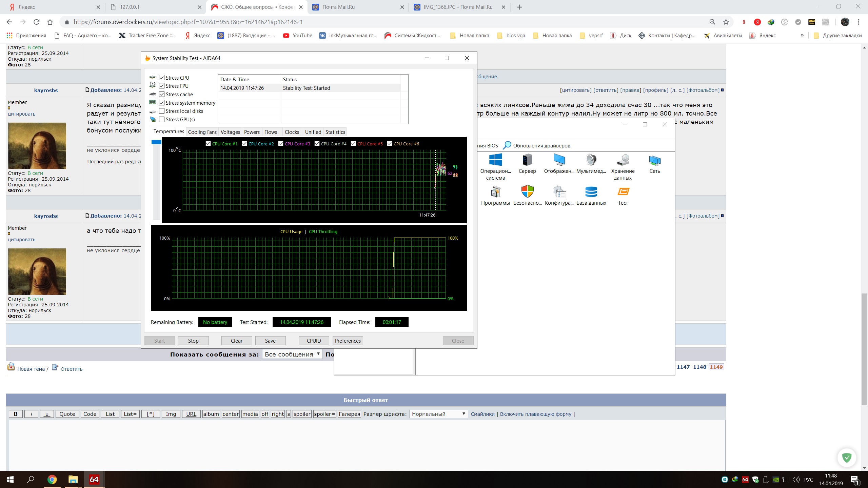Click the Обновления драйверов search icon

pyautogui.click(x=507, y=145)
